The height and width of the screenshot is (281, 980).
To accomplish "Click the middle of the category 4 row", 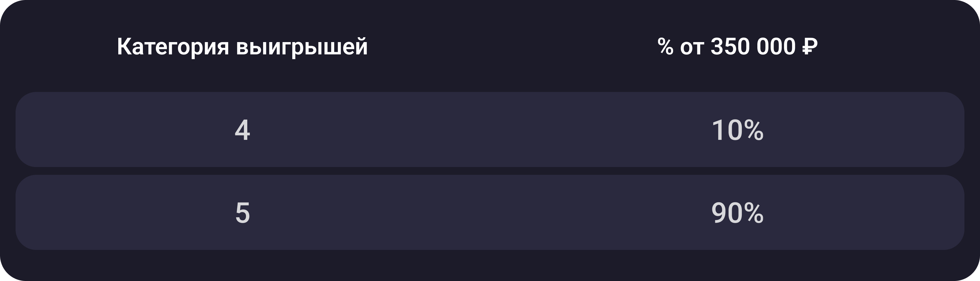I will pyautogui.click(x=490, y=130).
